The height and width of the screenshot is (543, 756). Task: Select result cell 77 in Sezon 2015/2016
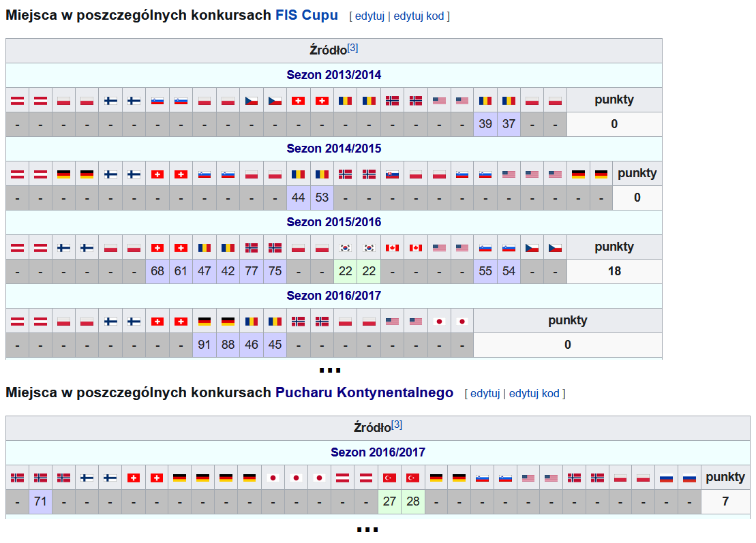(251, 271)
